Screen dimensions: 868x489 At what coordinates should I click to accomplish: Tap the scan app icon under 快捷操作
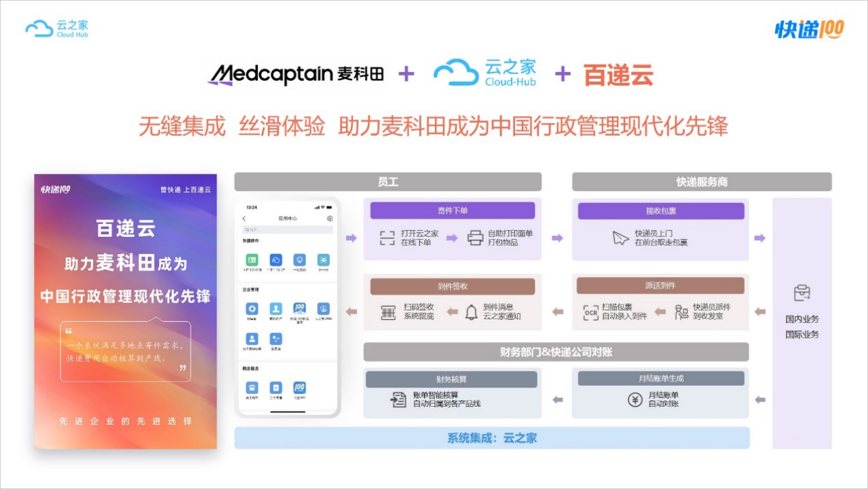(x=323, y=260)
